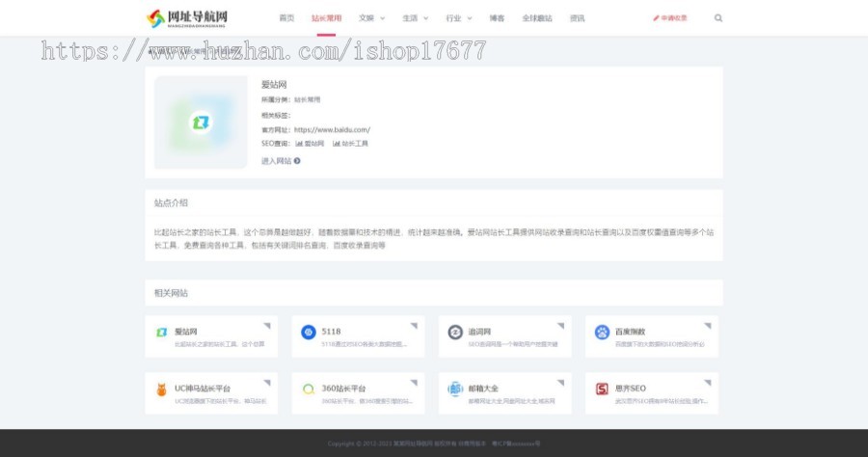
Task: Click the 进入网站 link
Action: [x=281, y=161]
